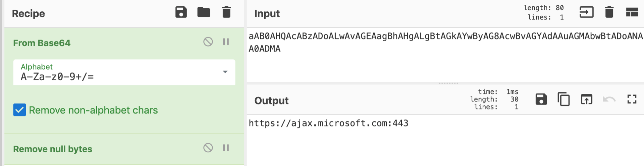Maximise the output pane
644x166 pixels.
coord(632,99)
